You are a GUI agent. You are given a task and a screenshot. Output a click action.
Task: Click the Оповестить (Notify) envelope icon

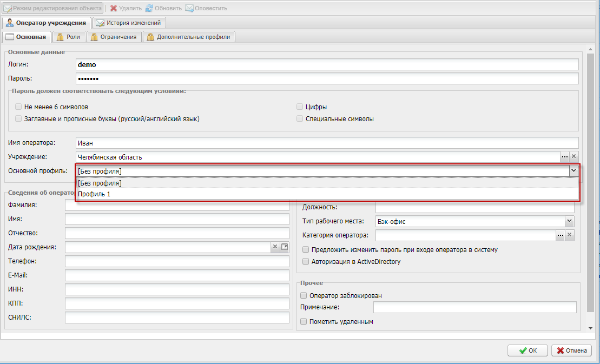coord(189,8)
